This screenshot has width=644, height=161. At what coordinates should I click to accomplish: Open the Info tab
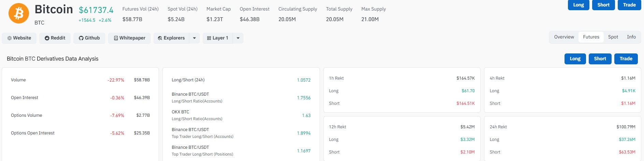[x=631, y=37]
